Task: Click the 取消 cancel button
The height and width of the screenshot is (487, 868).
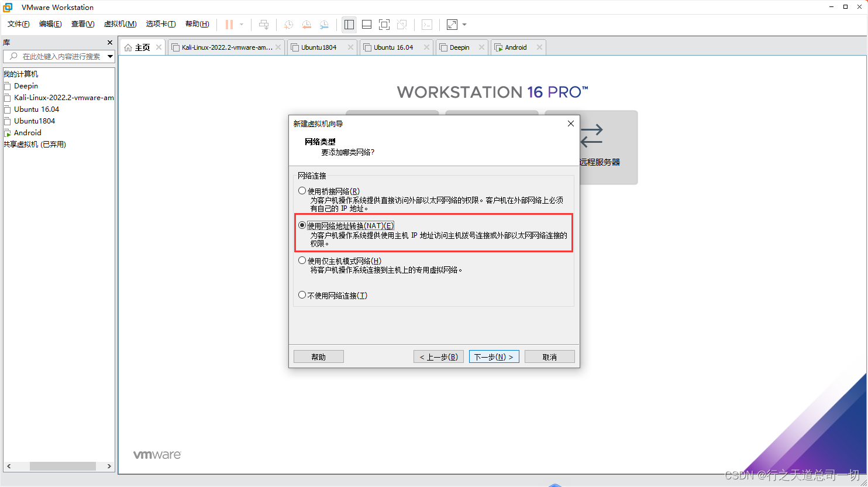Action: click(550, 356)
